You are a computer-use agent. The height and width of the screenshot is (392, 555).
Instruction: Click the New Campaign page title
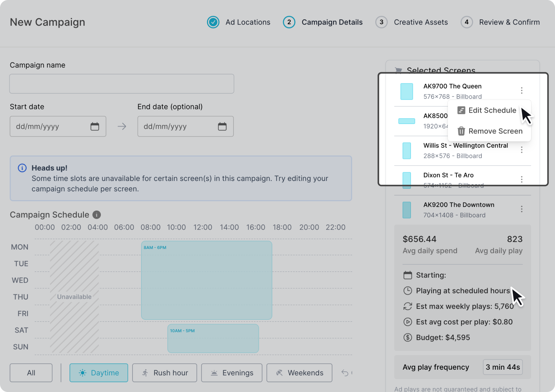48,22
